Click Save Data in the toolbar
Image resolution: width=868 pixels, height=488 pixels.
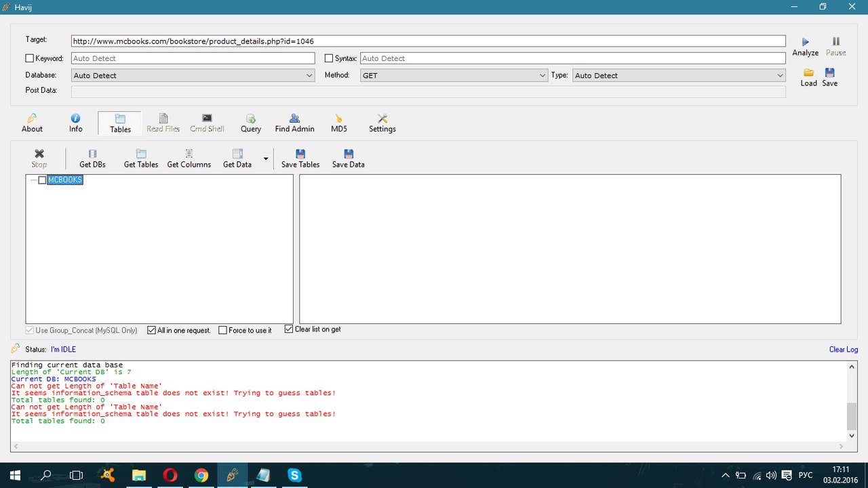[x=349, y=159]
